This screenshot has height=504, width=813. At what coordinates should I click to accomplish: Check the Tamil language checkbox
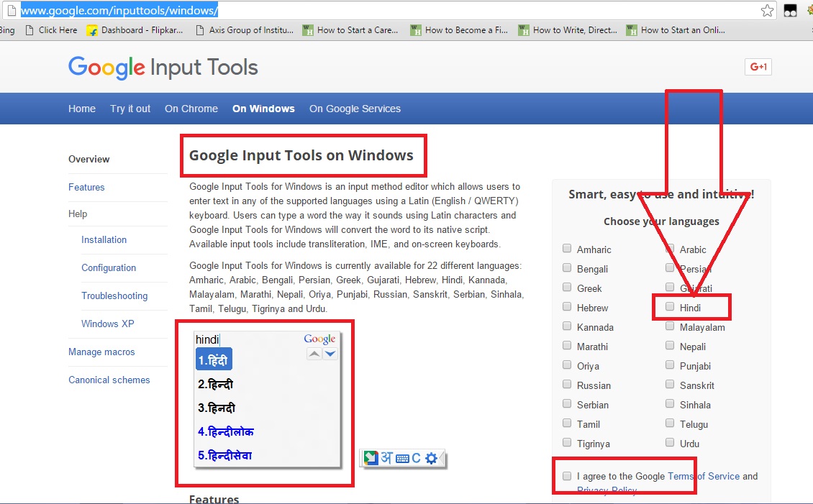pyautogui.click(x=567, y=423)
